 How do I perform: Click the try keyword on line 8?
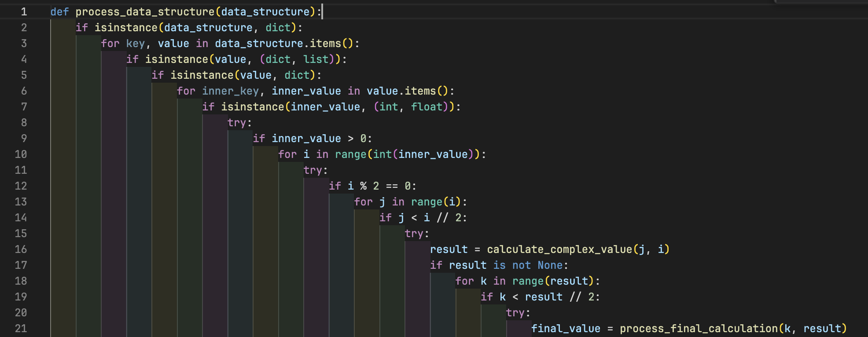point(236,123)
